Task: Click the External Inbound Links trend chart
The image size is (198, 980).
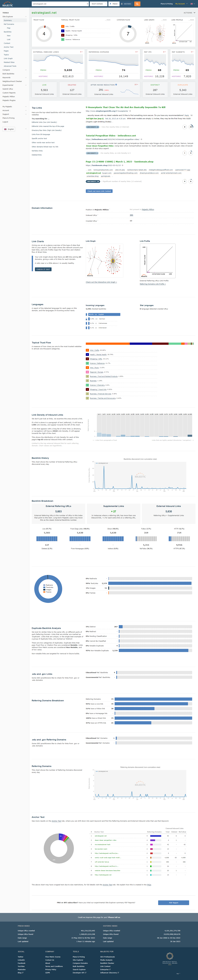Action: [x=58, y=60]
